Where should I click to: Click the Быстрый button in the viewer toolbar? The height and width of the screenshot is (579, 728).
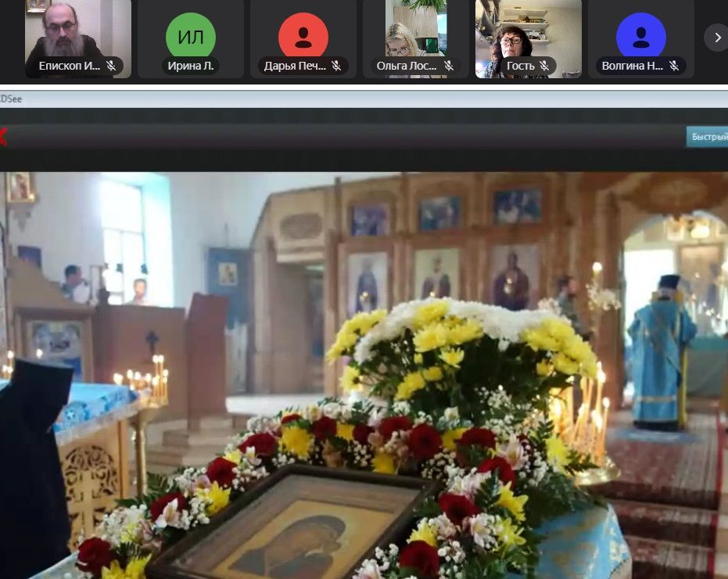(708, 137)
